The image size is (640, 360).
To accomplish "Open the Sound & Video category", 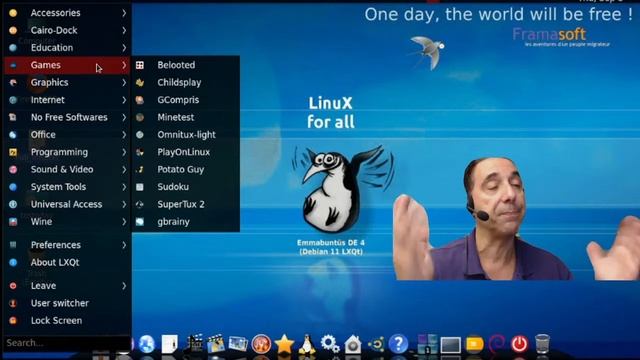I will (67, 169).
